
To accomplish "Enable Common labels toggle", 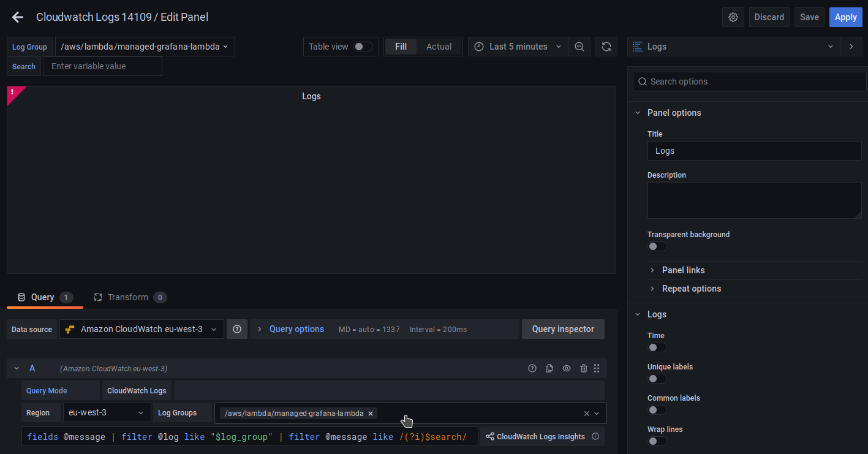I will tap(657, 410).
